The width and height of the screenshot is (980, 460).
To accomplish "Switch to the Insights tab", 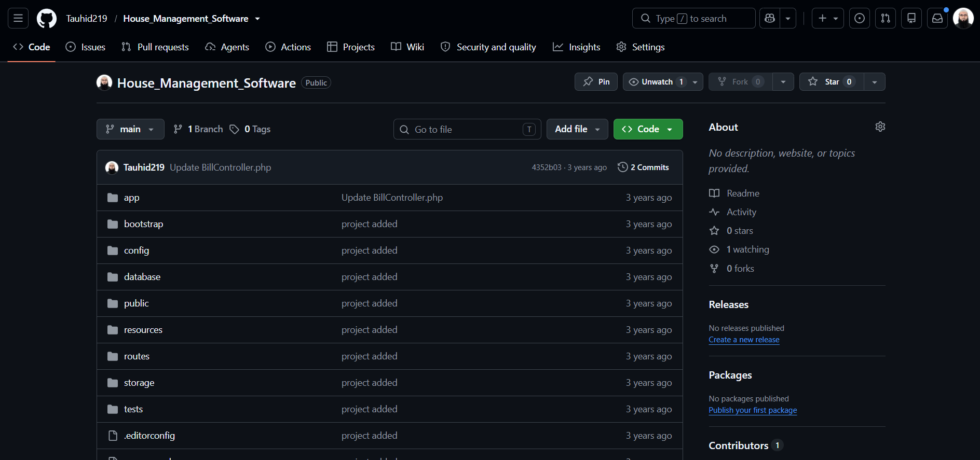I will pyautogui.click(x=577, y=47).
